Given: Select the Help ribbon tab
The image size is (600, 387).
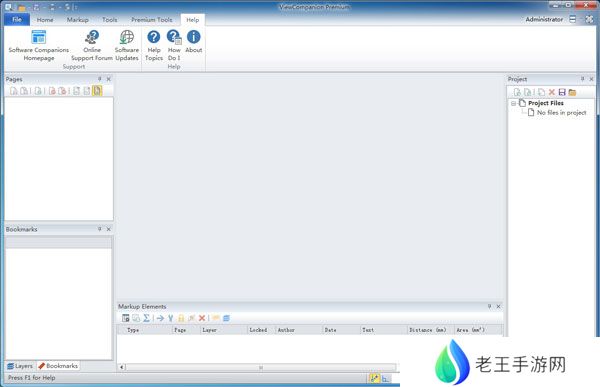Looking at the screenshot, I should [x=192, y=20].
